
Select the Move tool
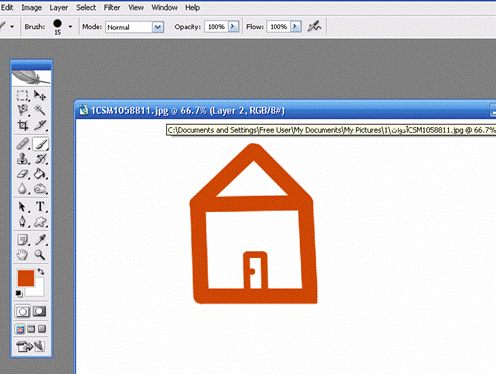point(40,96)
